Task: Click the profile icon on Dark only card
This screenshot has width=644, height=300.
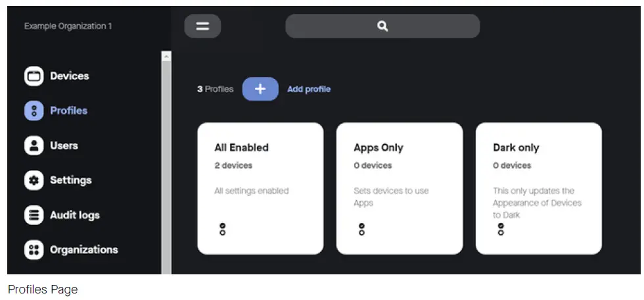Action: coord(501,229)
